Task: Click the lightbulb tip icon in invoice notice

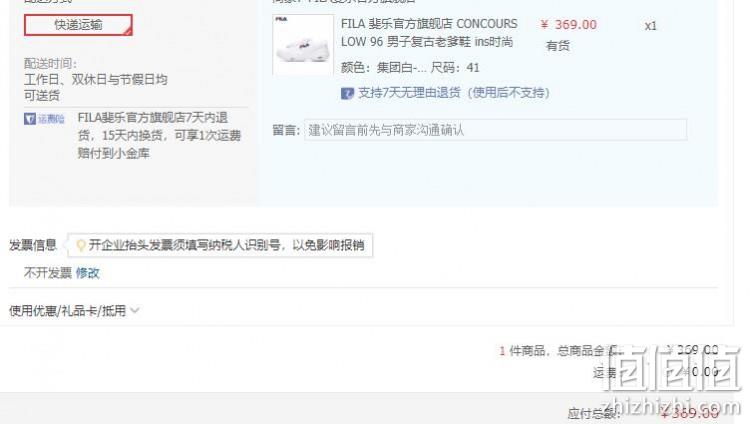Action: (81, 245)
